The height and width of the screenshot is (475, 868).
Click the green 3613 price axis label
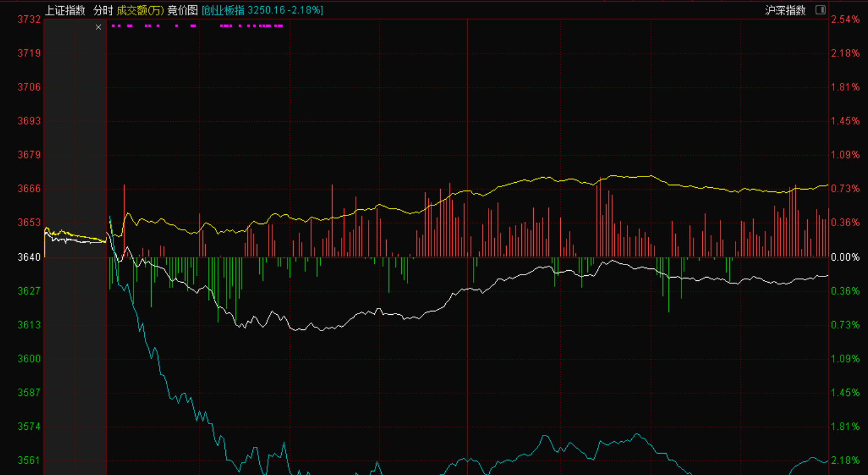point(29,325)
